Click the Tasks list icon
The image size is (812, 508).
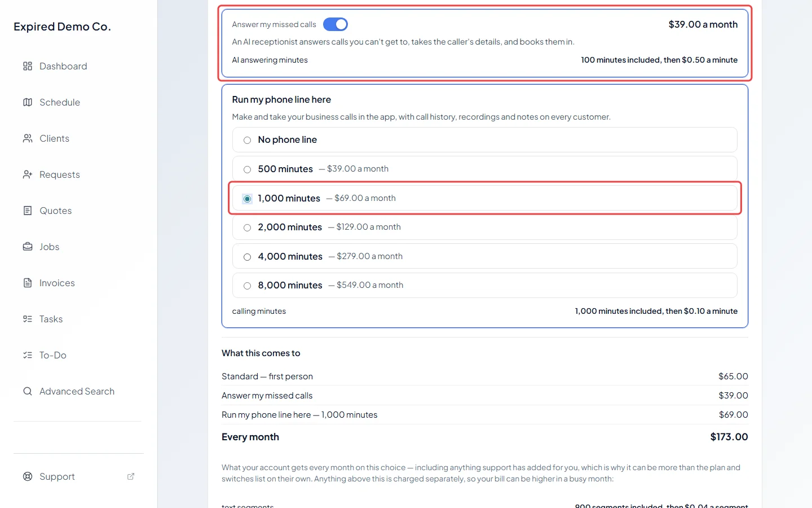tap(28, 319)
